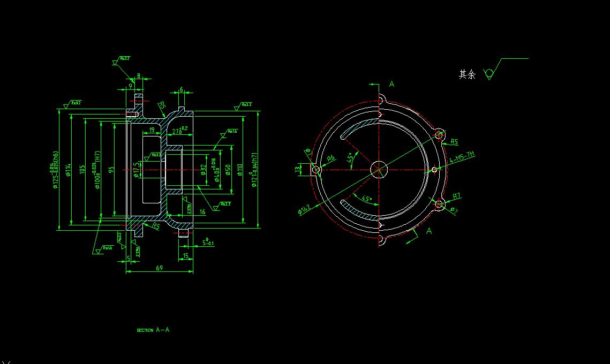Select the 69 overall length dimension
Image resolution: width=610 pixels, height=364 pixels.
point(160,268)
